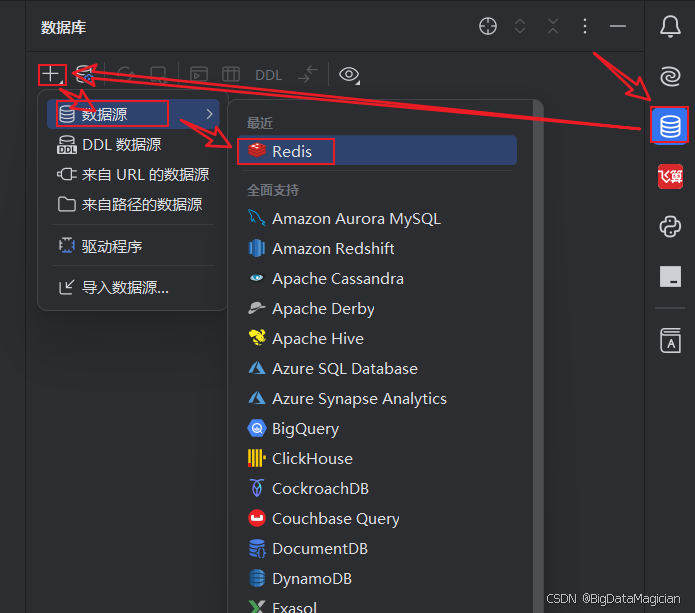Select Couchbase Query data source

377,519
